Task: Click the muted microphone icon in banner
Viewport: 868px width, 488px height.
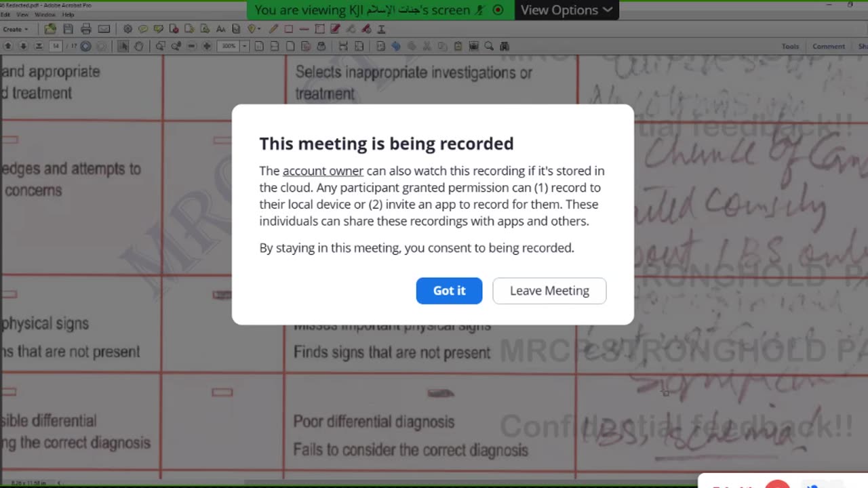Action: (480, 10)
